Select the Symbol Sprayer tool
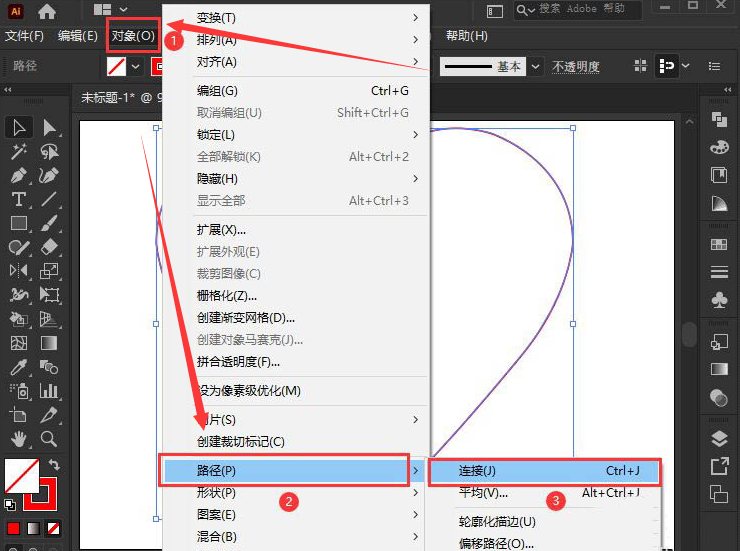Screen dimensions: 740x551 tap(19, 391)
